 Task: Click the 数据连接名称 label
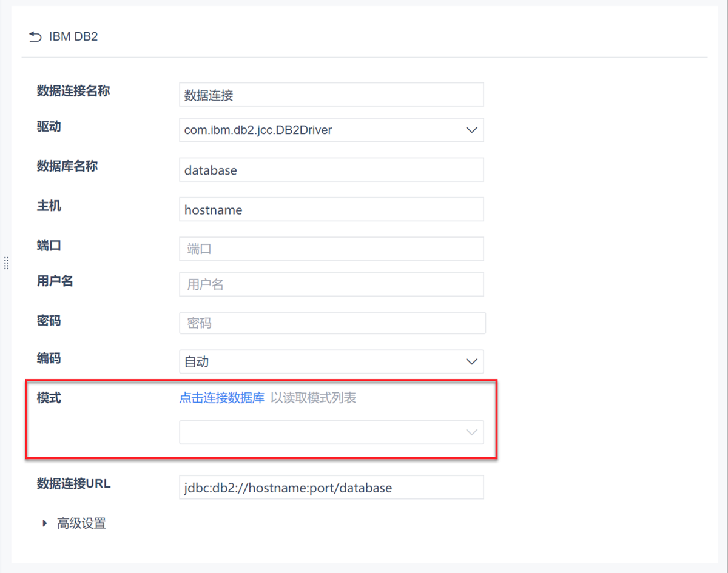tap(73, 91)
